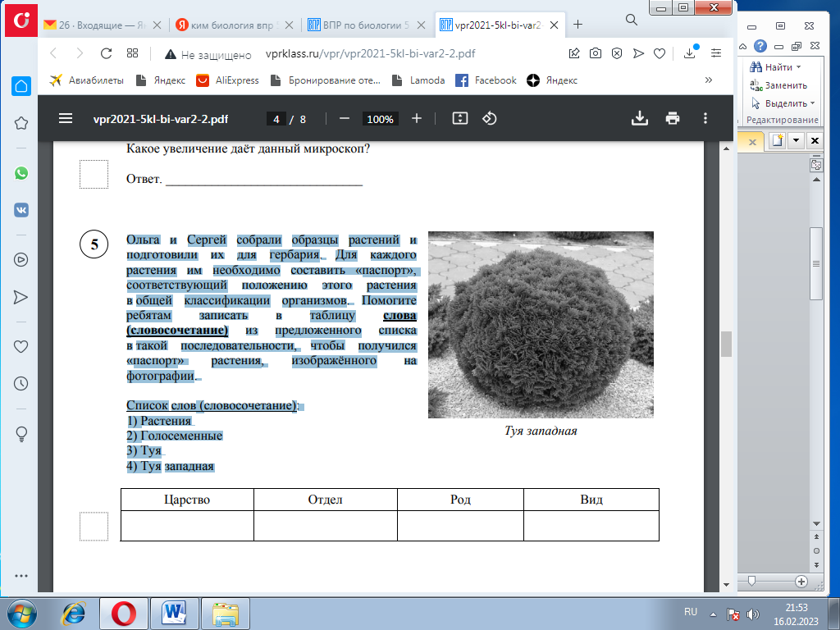Click the Word zoom in plus button
The width and height of the screenshot is (840, 630).
point(801,582)
